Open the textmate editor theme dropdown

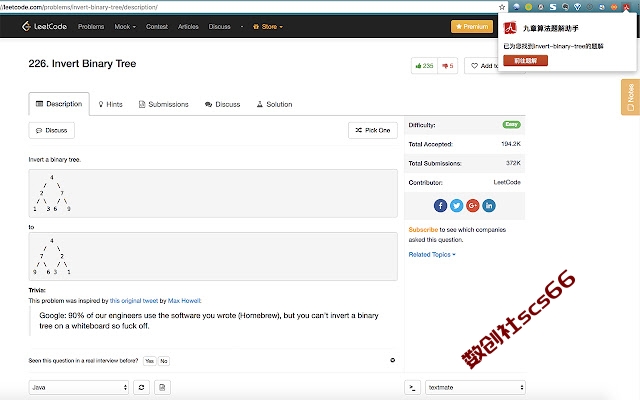[475, 387]
